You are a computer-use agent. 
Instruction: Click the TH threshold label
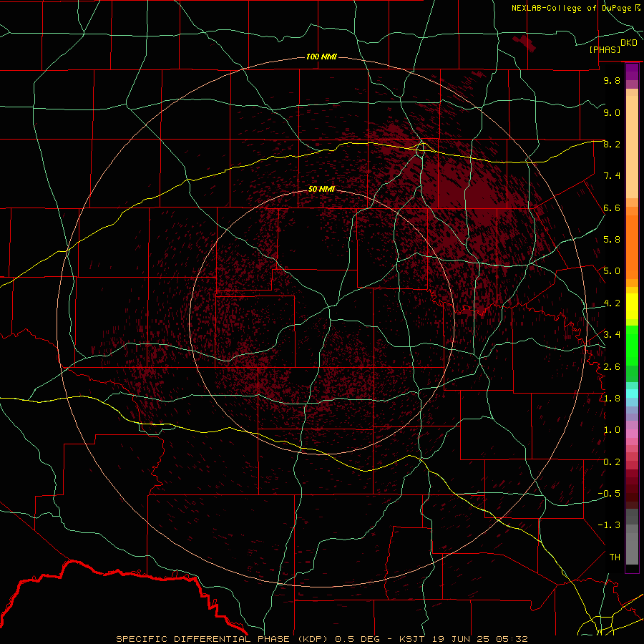[615, 557]
